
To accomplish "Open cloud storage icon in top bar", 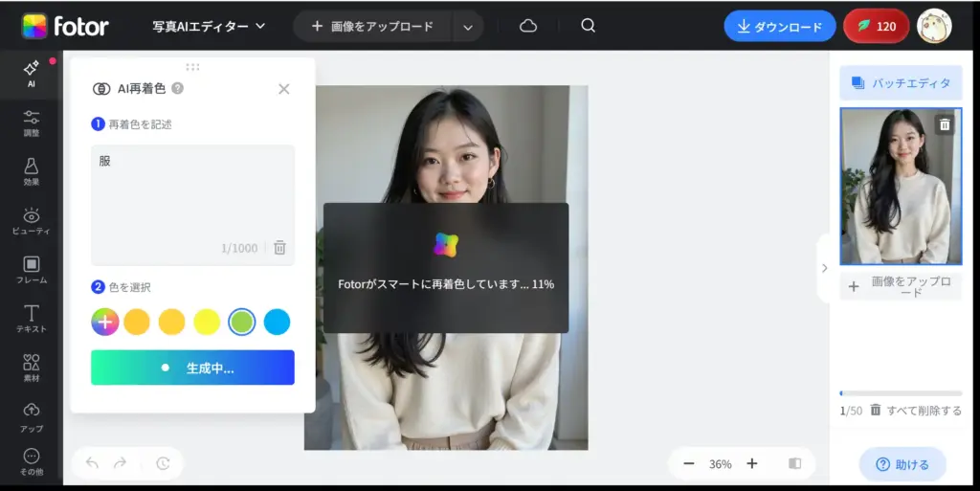I will pos(528,26).
